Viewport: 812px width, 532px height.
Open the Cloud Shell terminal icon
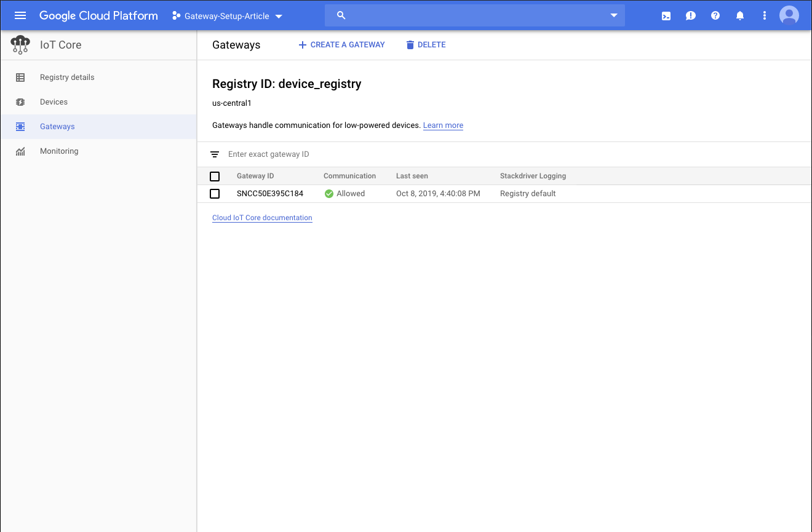[x=666, y=15]
